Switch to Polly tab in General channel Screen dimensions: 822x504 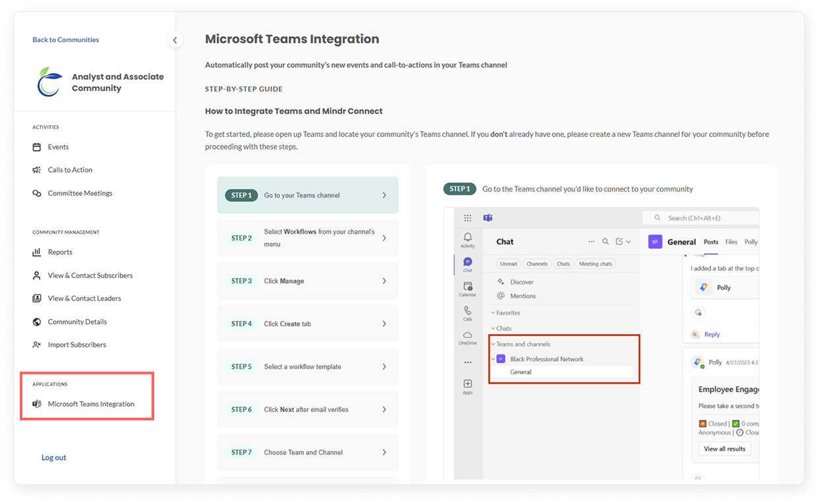coord(751,242)
